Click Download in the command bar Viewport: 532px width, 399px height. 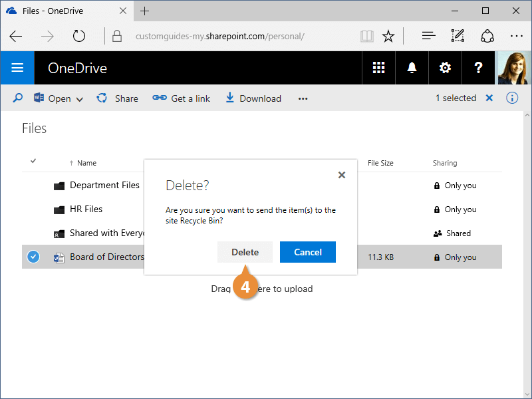[253, 98]
